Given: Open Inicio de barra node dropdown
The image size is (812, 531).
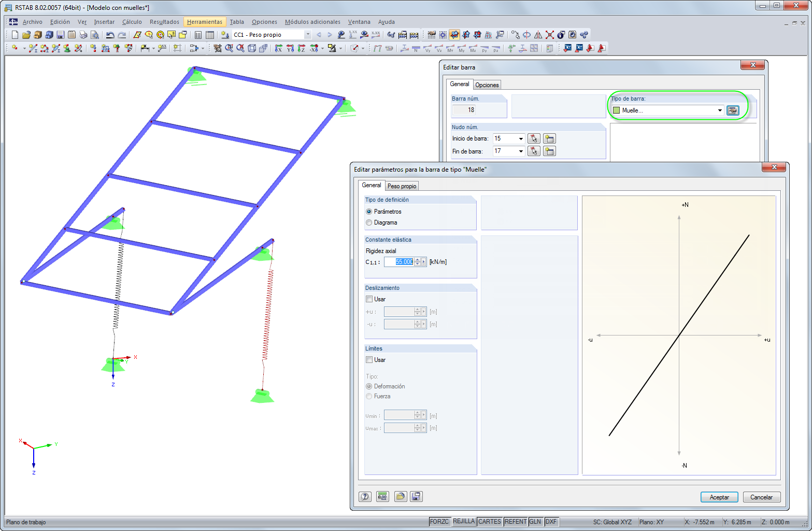Looking at the screenshot, I should 521,138.
